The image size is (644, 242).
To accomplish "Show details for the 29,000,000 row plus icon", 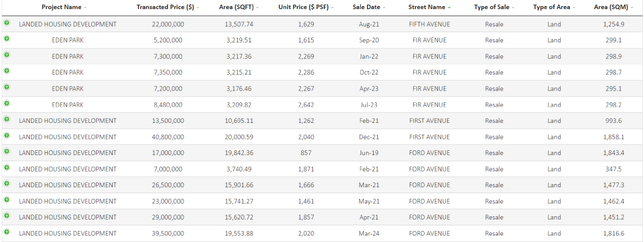I will point(6,216).
